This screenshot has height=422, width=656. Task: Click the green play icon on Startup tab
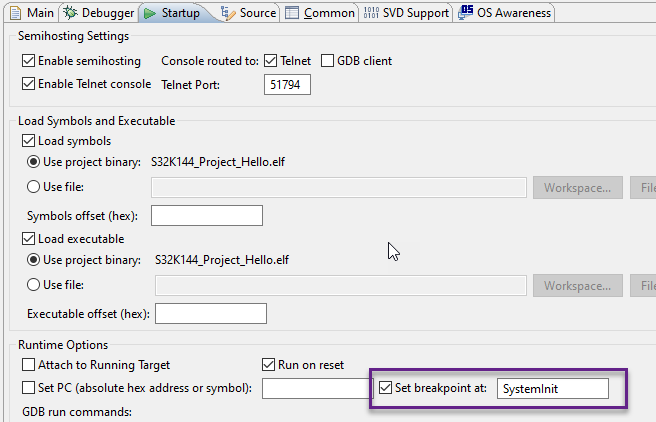pos(150,13)
